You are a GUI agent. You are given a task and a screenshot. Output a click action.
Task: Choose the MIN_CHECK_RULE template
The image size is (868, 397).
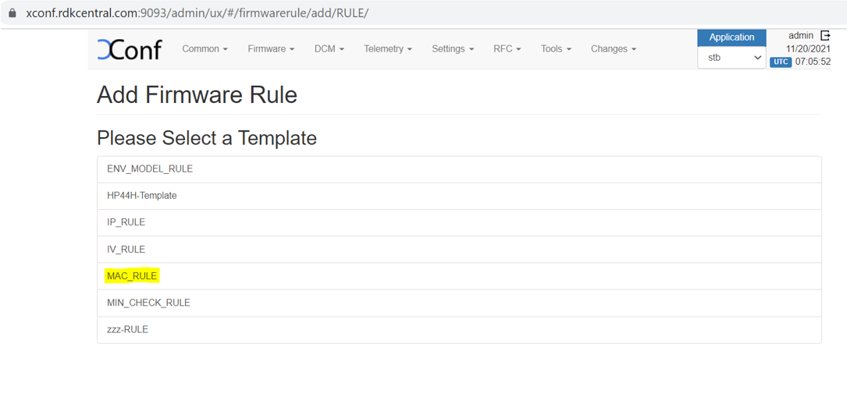click(x=148, y=303)
